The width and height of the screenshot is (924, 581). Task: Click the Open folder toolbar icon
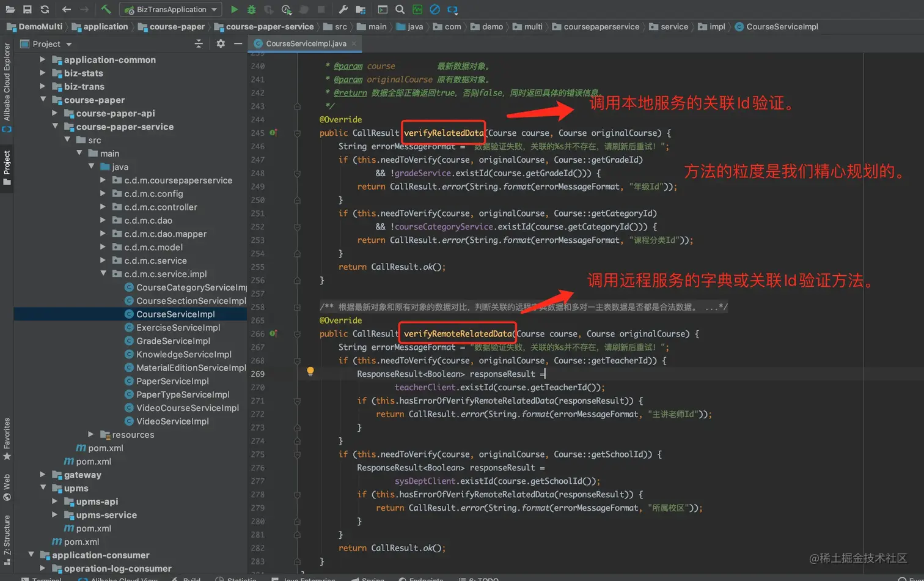[x=10, y=9]
